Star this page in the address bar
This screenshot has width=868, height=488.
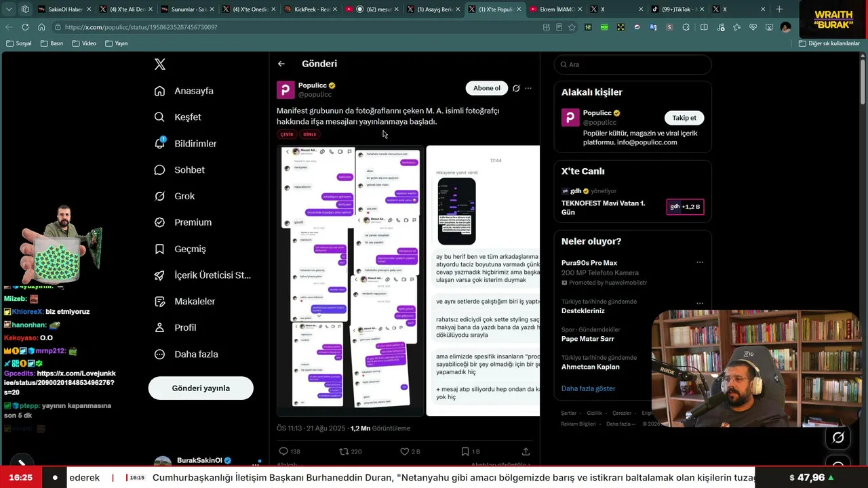[572, 27]
